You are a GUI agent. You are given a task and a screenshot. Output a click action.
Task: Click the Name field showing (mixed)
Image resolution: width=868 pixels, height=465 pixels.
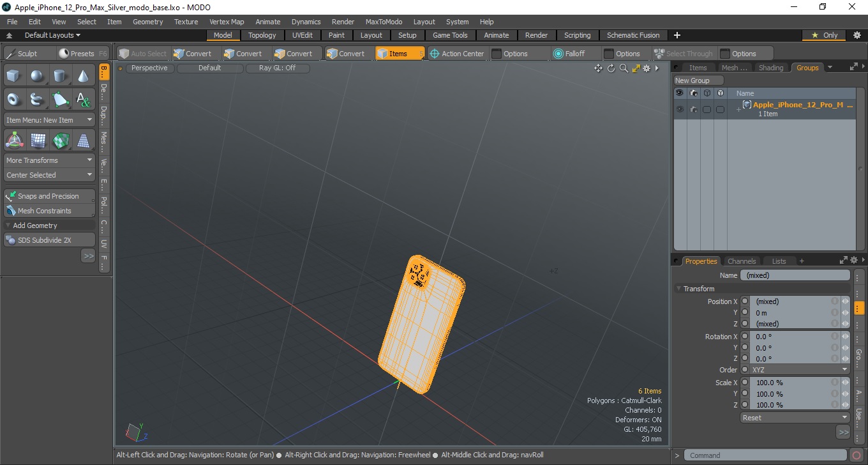pyautogui.click(x=795, y=275)
